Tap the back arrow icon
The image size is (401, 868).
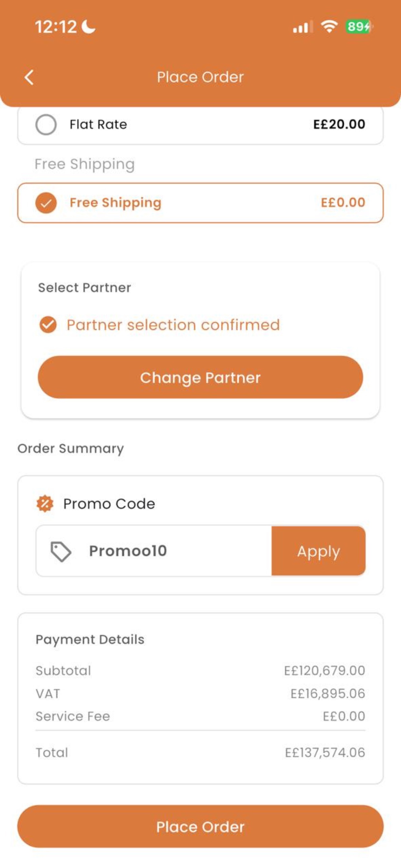(x=29, y=77)
